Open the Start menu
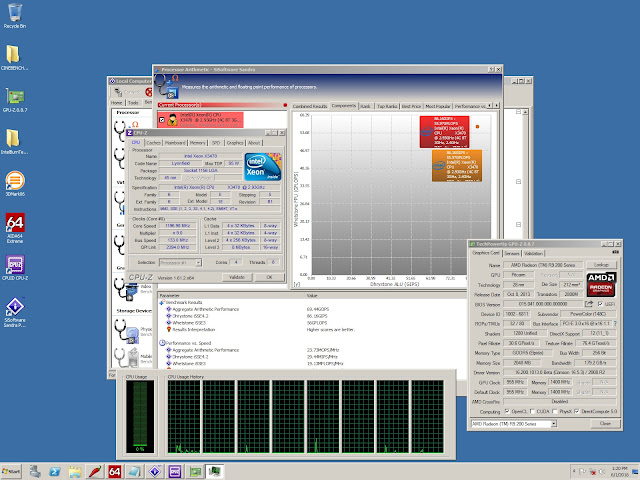Image resolution: width=640 pixels, height=480 pixels. click(x=11, y=471)
